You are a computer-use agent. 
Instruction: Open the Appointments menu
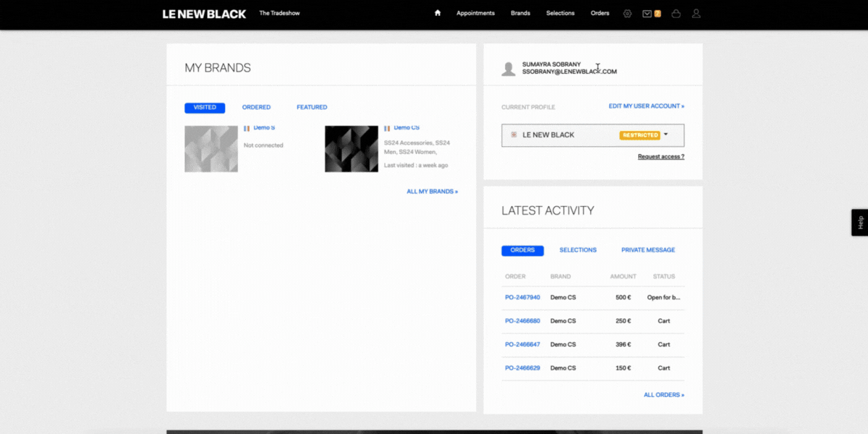475,13
